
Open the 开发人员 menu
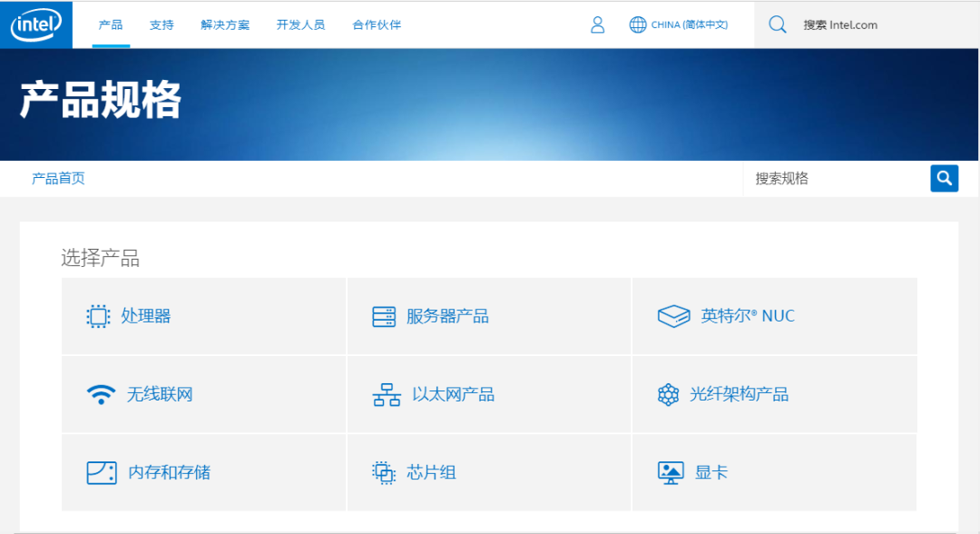[300, 25]
